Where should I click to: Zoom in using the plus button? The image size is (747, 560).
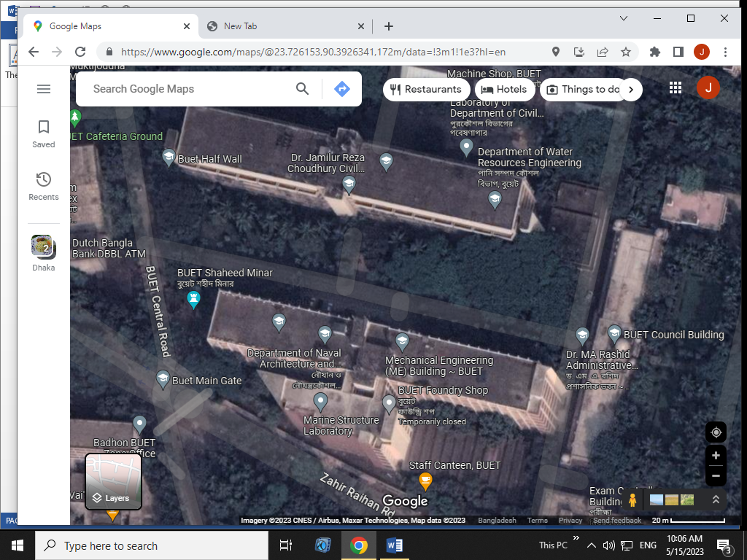tap(716, 456)
